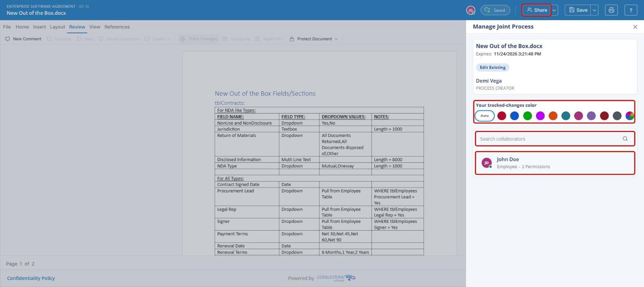Add a New Comment from toolbar

pyautogui.click(x=23, y=39)
